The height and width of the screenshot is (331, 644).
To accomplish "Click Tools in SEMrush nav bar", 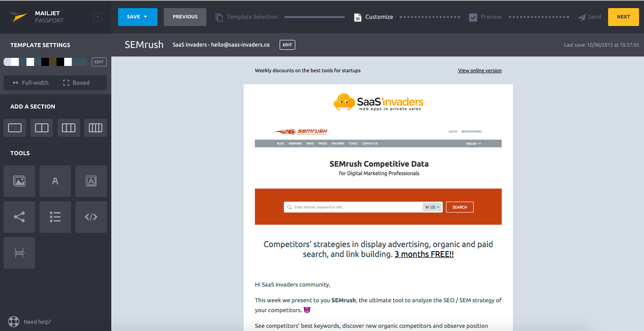I will click(353, 144).
